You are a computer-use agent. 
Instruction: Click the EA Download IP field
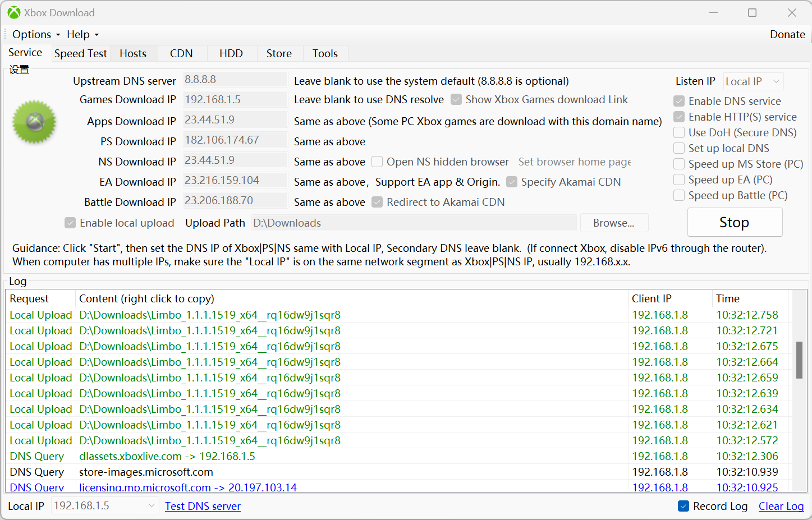(235, 180)
